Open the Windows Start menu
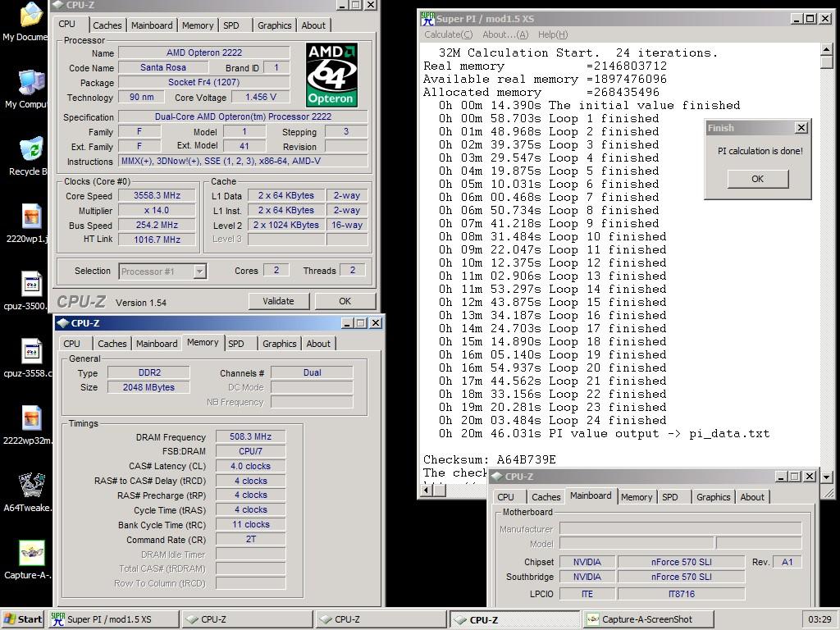The height and width of the screenshot is (630, 840). (22, 619)
